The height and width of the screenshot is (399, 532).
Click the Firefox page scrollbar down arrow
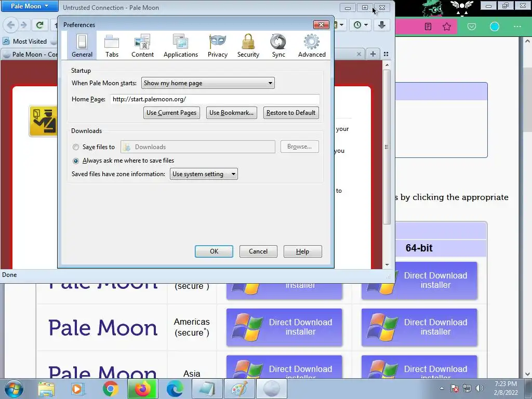pos(528,374)
